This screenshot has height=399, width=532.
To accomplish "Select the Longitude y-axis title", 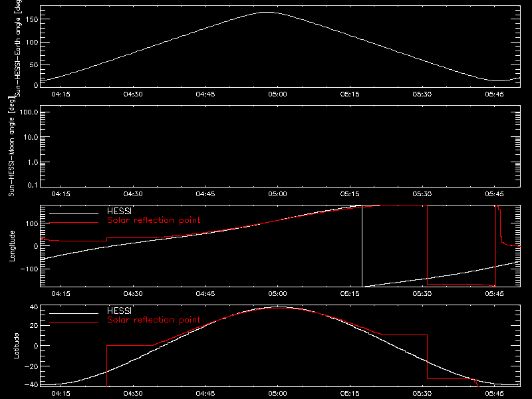I will tap(12, 246).
